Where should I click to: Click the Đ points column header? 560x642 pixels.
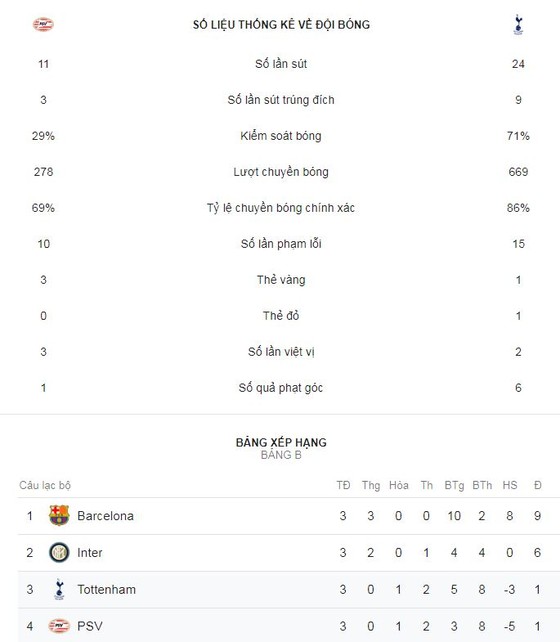537,485
